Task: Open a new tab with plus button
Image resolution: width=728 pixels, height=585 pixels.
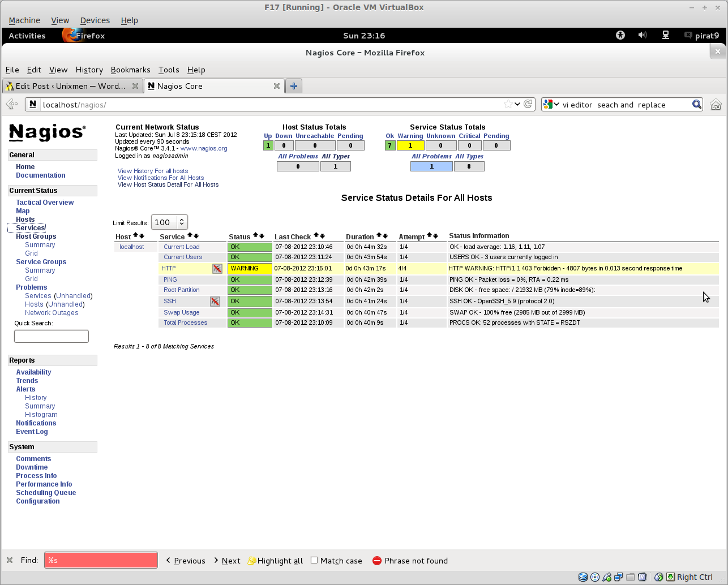Action: click(294, 86)
